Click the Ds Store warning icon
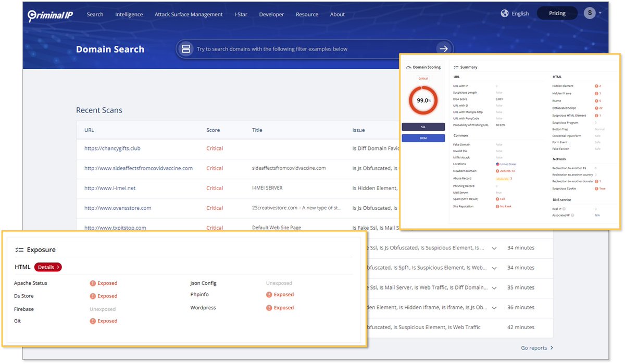Viewport: 625px width, 364px height. point(93,296)
